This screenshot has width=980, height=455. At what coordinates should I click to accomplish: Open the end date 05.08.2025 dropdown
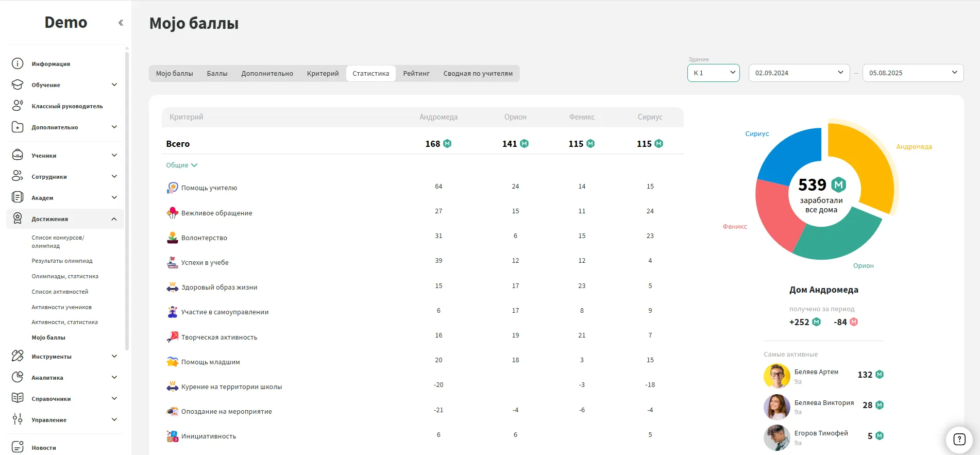913,73
